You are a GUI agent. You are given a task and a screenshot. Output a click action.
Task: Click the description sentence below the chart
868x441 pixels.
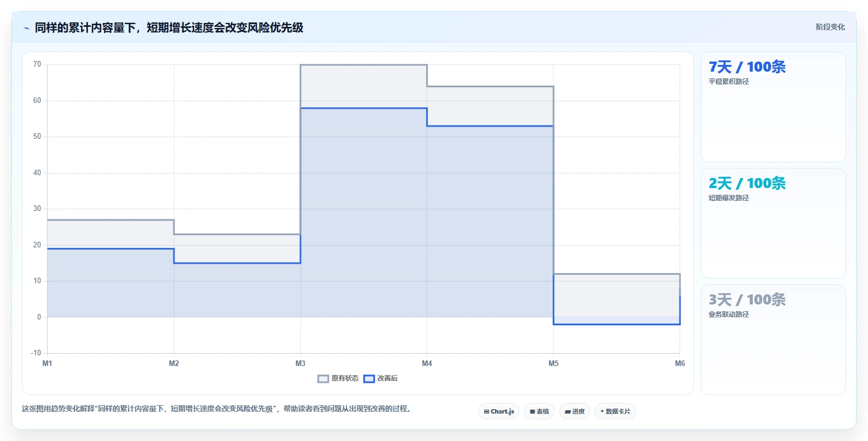pos(218,409)
